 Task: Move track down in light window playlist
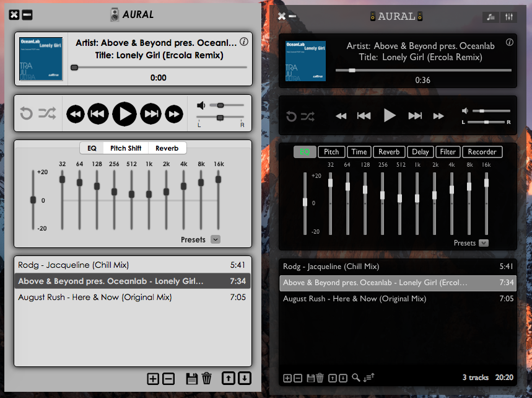(x=244, y=378)
